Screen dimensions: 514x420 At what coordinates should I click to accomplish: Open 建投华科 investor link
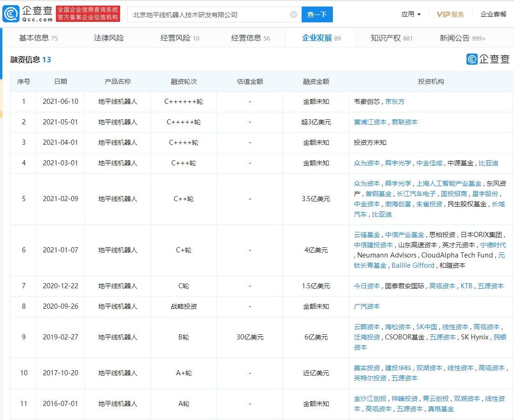point(398,368)
